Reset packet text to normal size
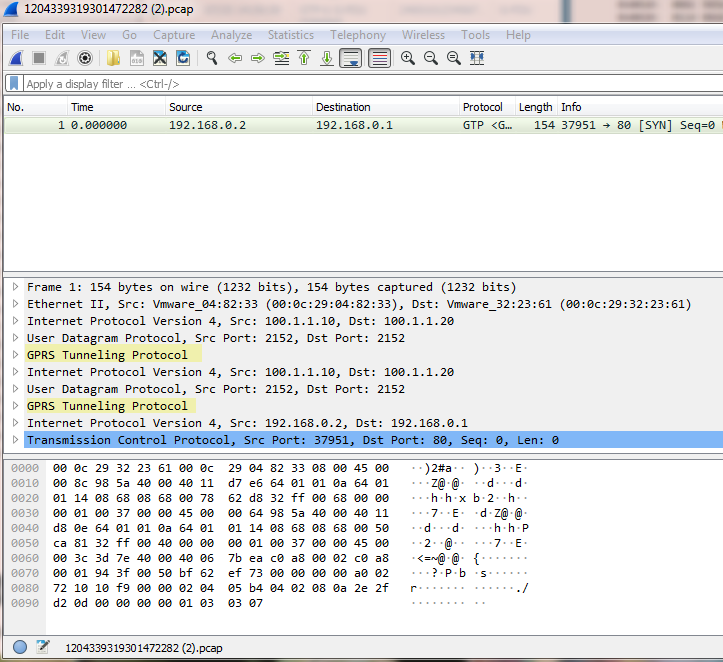Screen dimensions: 723x662 point(454,59)
